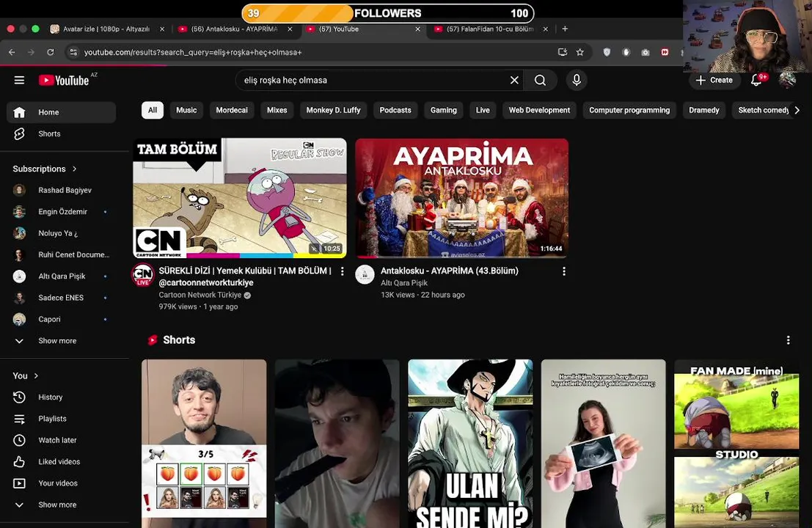812x528 pixels.
Task: Open options for Cartoon Network video
Action: click(x=343, y=271)
